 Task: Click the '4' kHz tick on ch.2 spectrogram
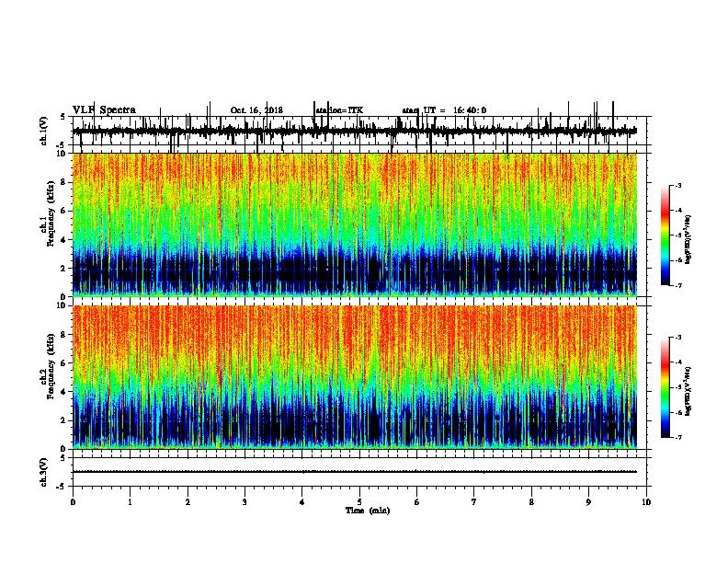pyautogui.click(x=63, y=392)
